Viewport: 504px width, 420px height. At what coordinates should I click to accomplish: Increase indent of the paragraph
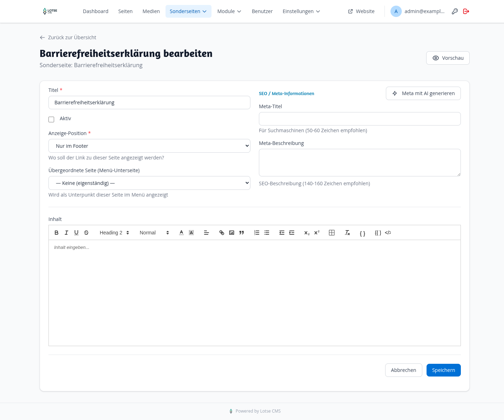pyautogui.click(x=292, y=233)
